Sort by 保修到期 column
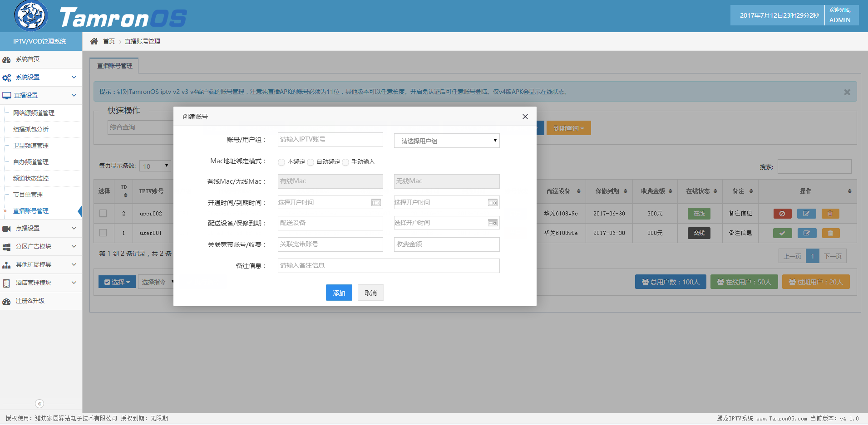This screenshot has height=425, width=868. pyautogui.click(x=625, y=191)
